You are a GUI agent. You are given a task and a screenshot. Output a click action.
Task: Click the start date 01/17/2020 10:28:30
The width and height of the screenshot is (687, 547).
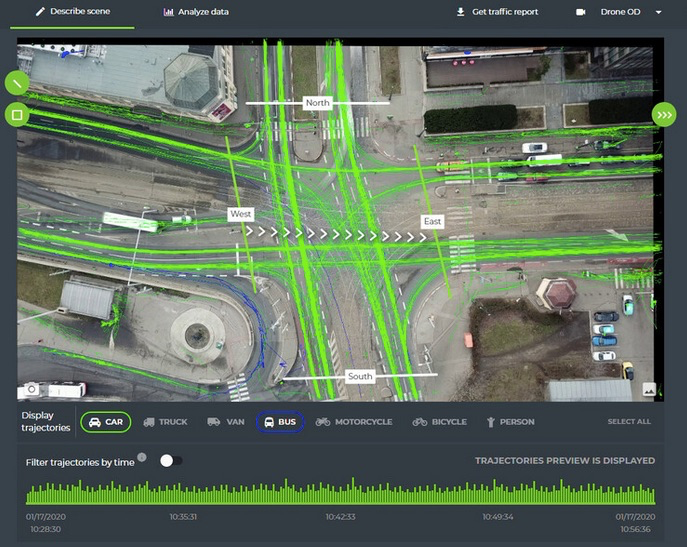click(46, 523)
